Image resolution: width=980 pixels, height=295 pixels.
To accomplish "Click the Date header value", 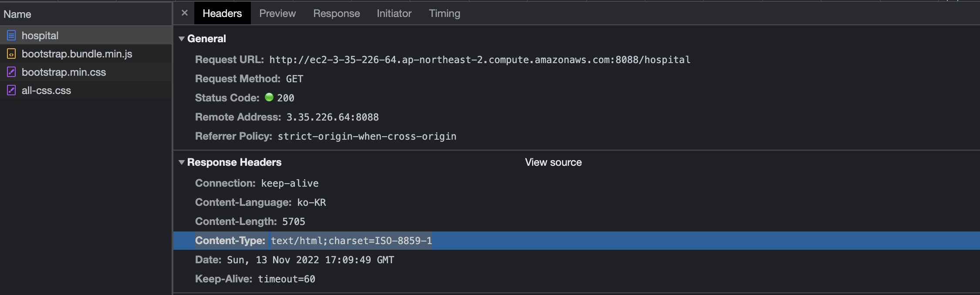I will (x=311, y=260).
